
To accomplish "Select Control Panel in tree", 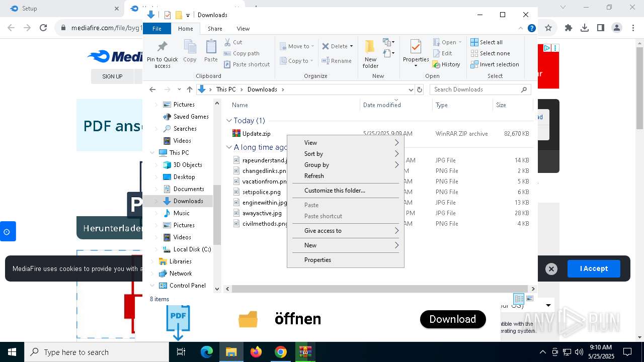I will tap(187, 286).
